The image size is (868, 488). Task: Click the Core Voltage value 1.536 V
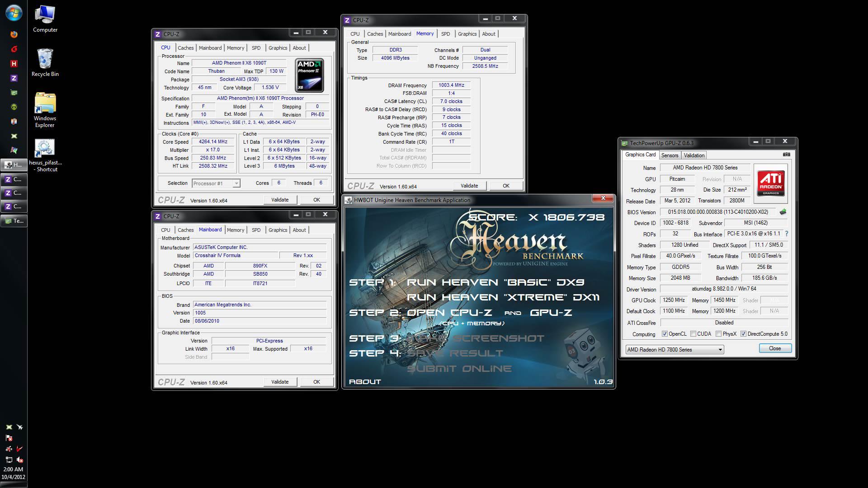[270, 88]
